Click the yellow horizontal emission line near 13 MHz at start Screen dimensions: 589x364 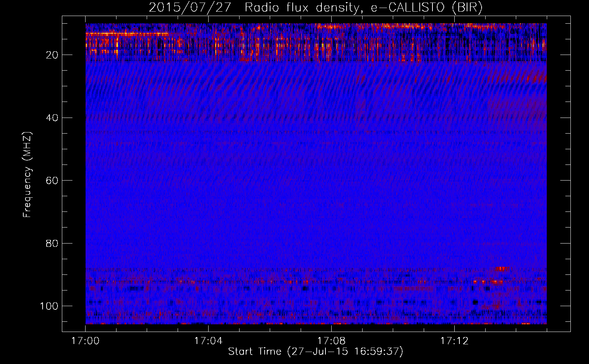coord(127,34)
